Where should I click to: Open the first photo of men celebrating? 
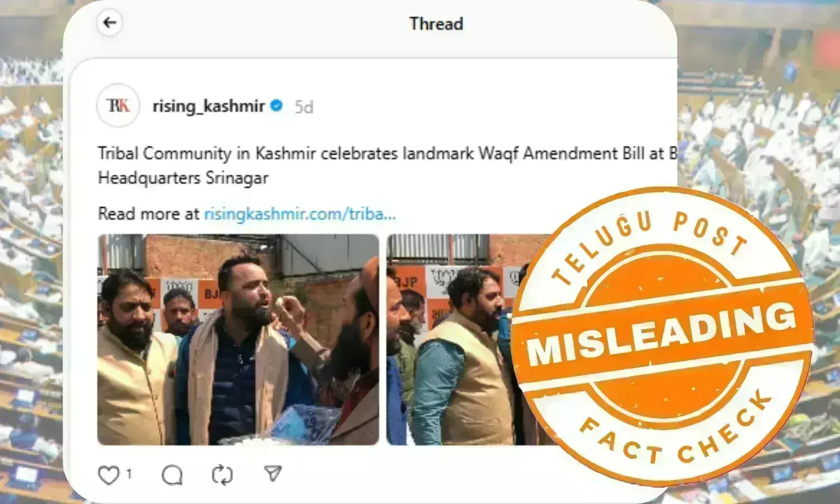[x=238, y=339]
